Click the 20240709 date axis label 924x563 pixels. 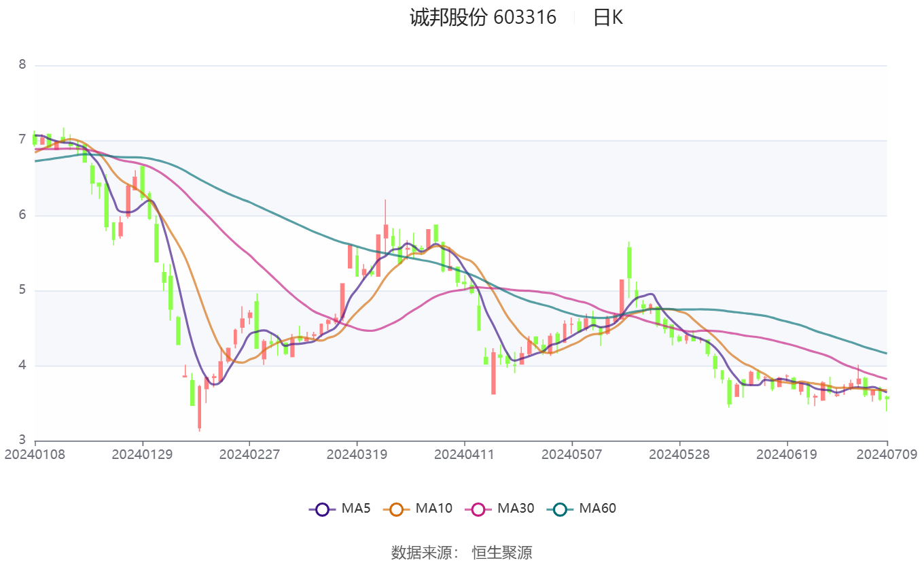(887, 454)
